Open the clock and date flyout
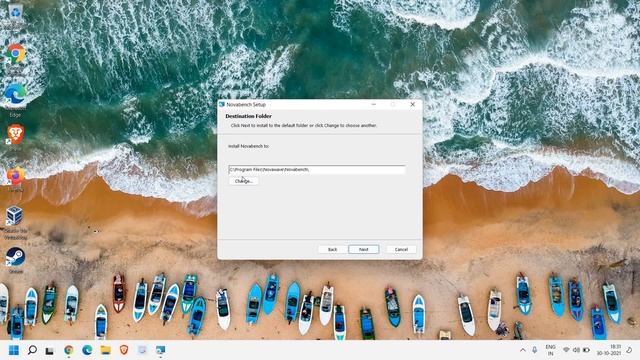This screenshot has width=640, height=360. click(609, 350)
